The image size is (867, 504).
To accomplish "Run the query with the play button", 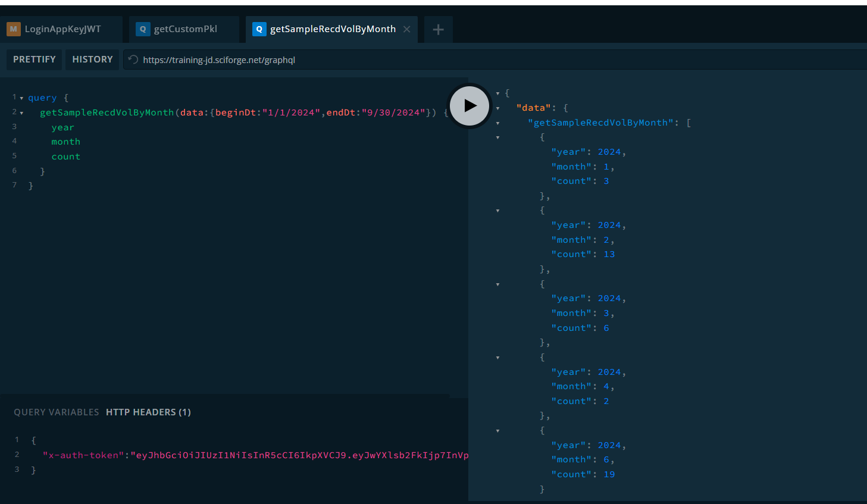I will click(470, 106).
